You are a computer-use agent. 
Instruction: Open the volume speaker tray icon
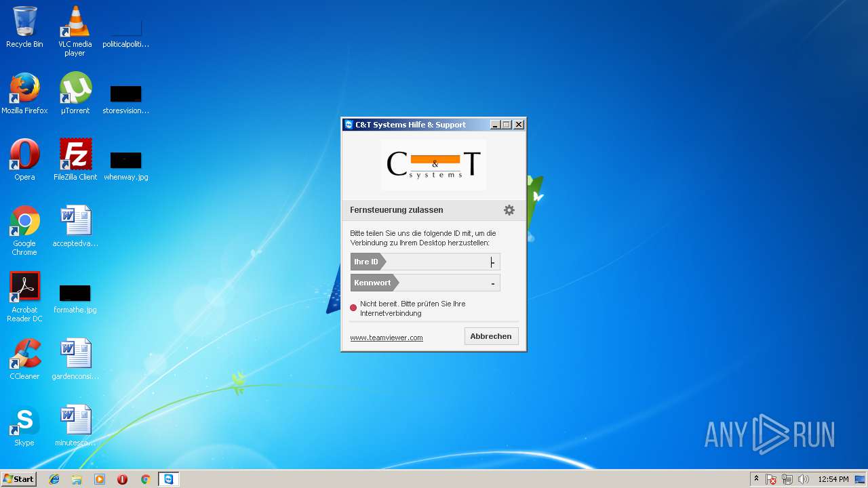804,479
